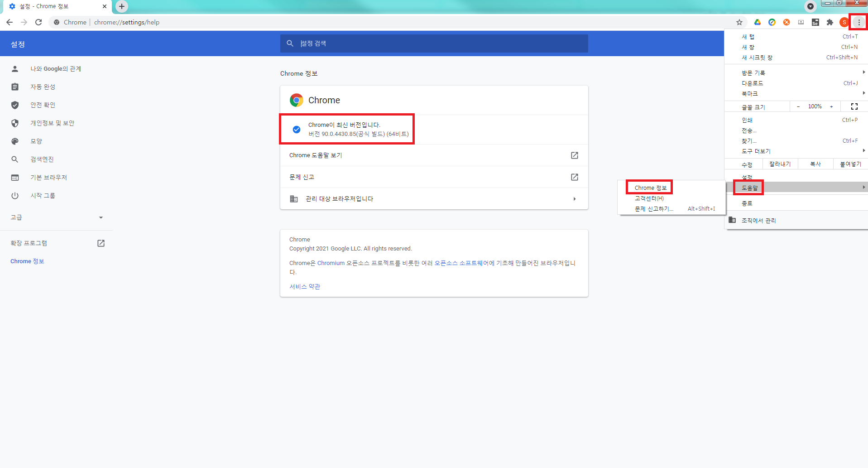Click the 설정 검색 search field
Screen dimensions: 868x468
click(x=434, y=43)
